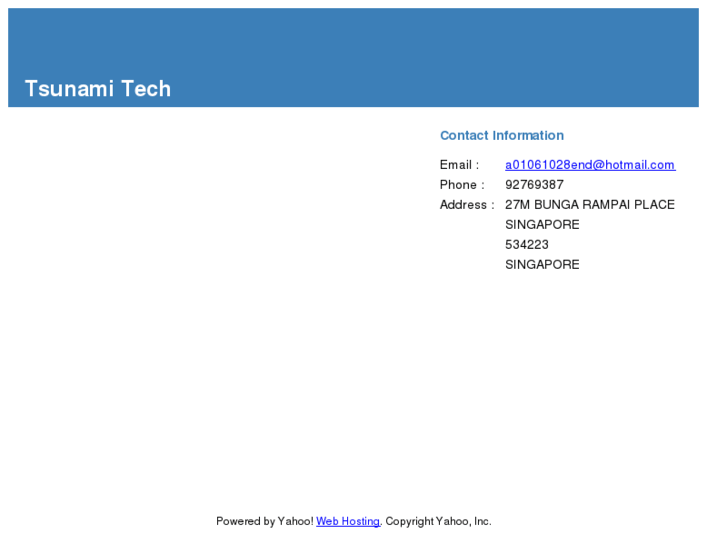The height and width of the screenshot is (545, 727).
Task: Click the SINGAPORE line below the postal code
Action: pos(542,265)
